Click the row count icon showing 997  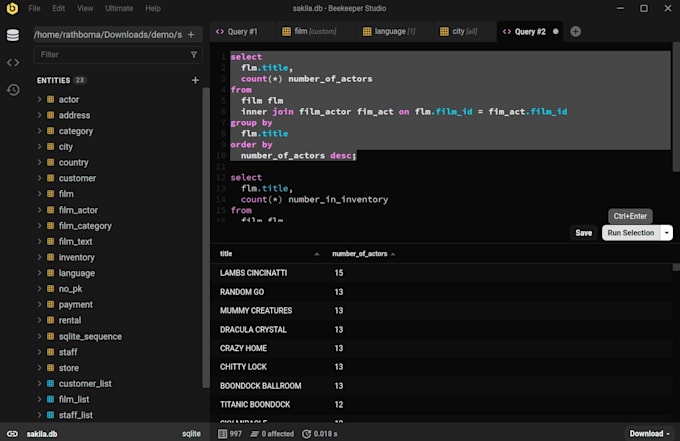(222, 434)
